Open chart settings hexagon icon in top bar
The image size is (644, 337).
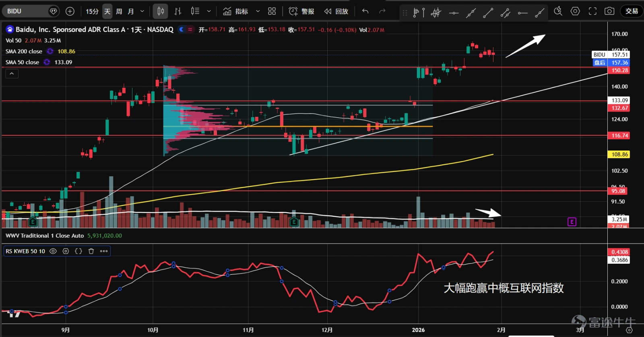(x=575, y=11)
